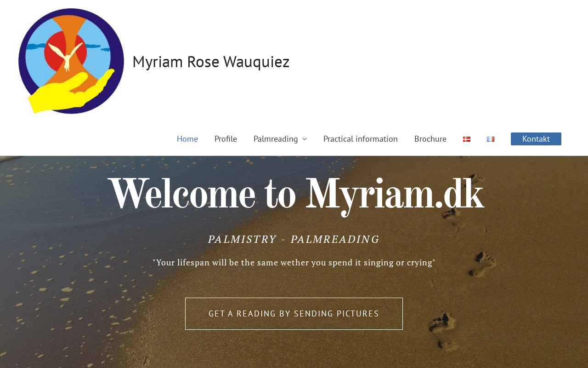The width and height of the screenshot is (588, 368).
Task: Switch language via the French flag icon
Action: [491, 139]
